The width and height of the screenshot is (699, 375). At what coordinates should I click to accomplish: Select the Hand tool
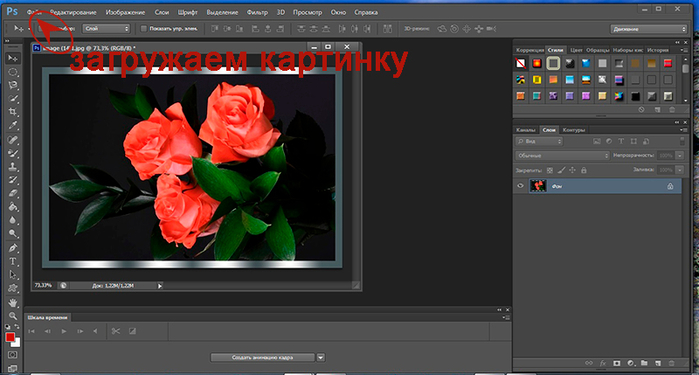click(x=12, y=303)
